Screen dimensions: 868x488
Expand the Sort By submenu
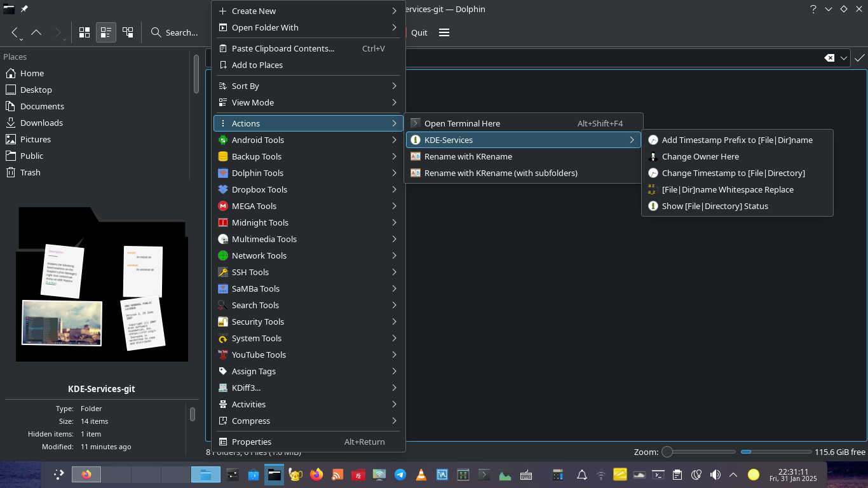pyautogui.click(x=394, y=86)
